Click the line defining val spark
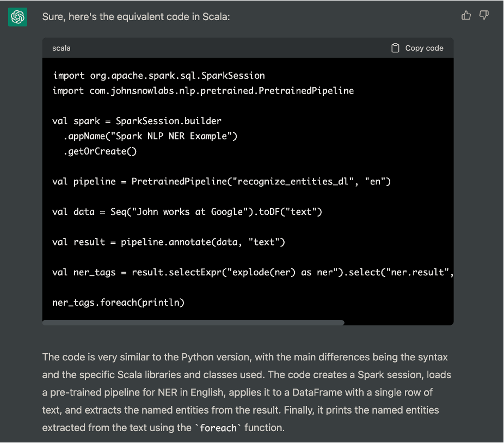The image size is (504, 443). click(137, 121)
